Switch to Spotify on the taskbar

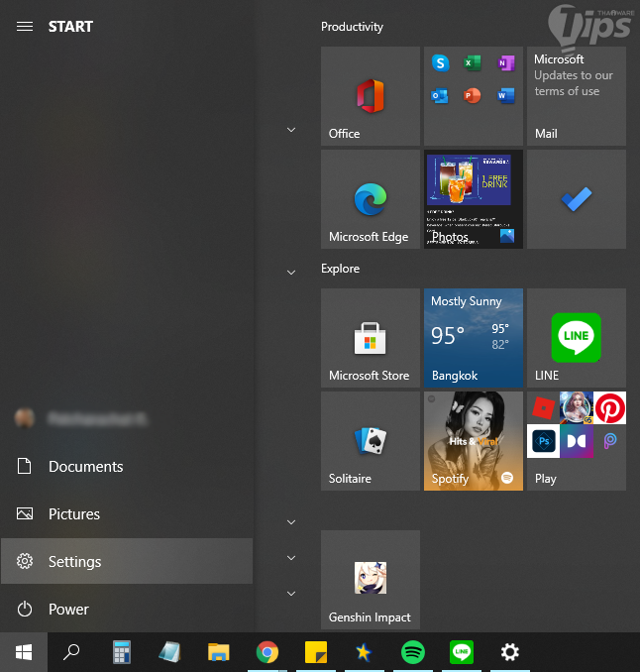pyautogui.click(x=413, y=652)
